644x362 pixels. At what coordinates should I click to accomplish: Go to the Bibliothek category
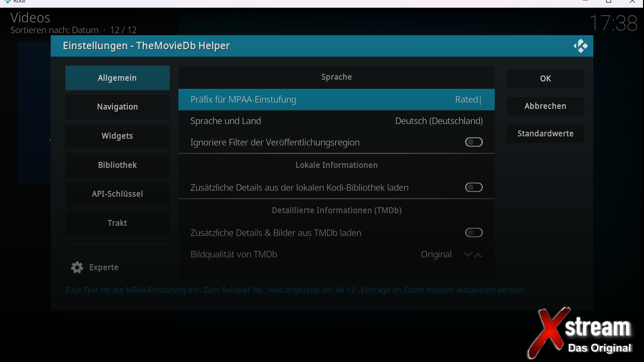click(117, 165)
